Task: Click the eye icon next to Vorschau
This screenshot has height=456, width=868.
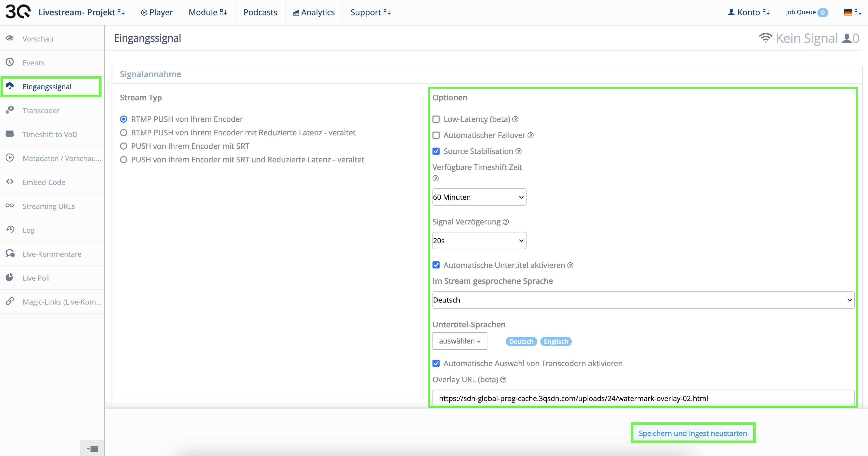Action: [10, 38]
